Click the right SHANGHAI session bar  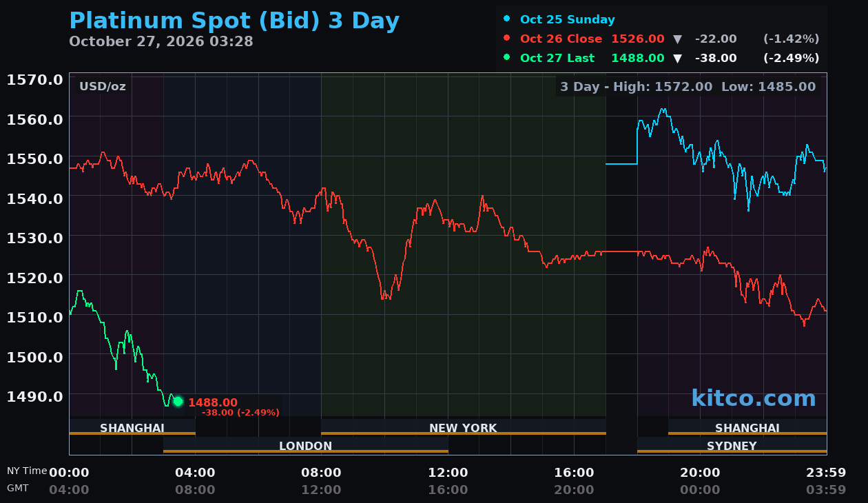click(747, 427)
